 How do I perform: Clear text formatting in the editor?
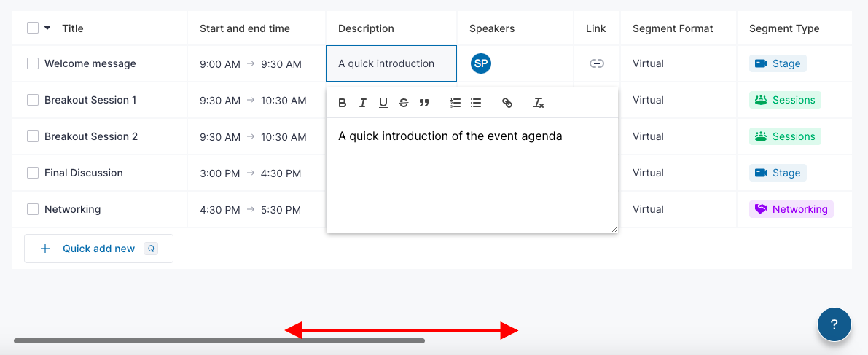[539, 103]
